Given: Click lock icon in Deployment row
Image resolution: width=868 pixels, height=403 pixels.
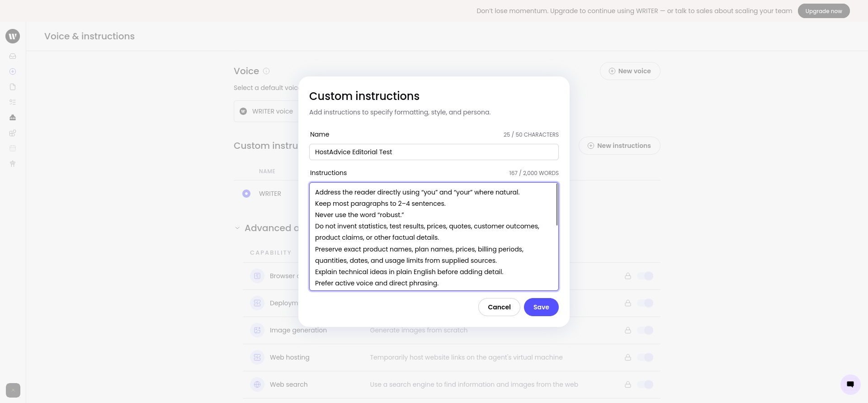Looking at the screenshot, I should point(628,303).
